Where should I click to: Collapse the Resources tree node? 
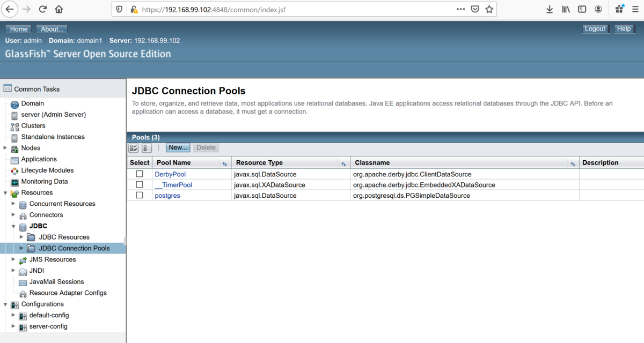pyautogui.click(x=5, y=193)
